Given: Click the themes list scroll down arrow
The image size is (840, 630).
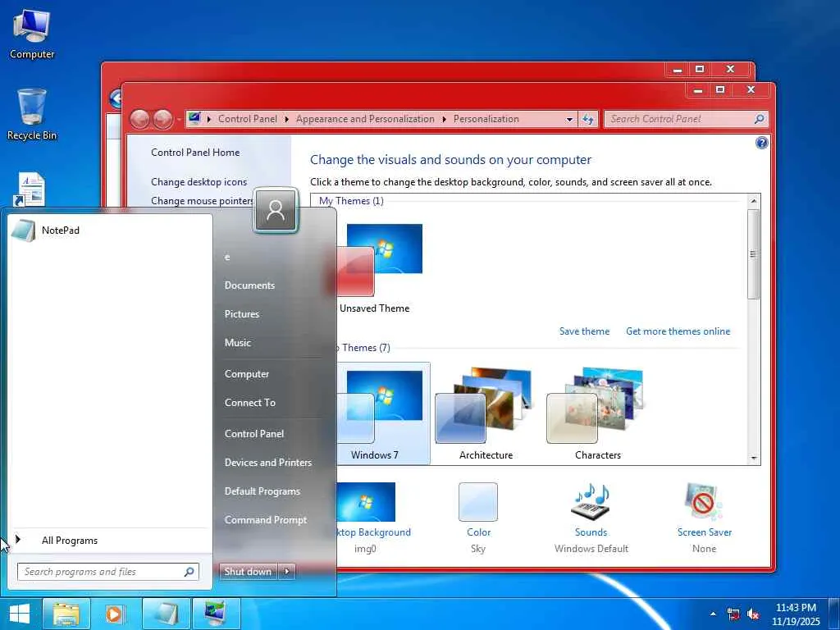Looking at the screenshot, I should tap(753, 458).
